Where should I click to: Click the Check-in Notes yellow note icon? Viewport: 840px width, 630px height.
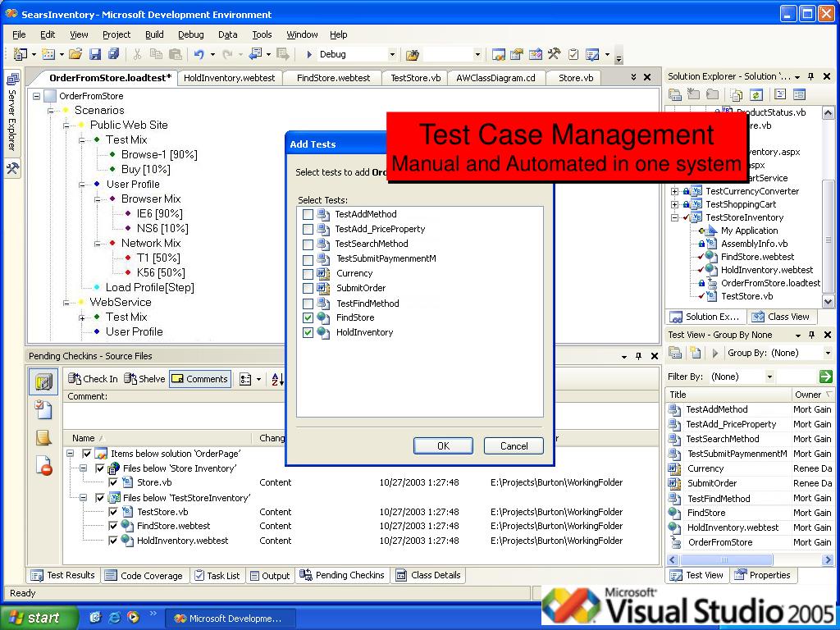coord(43,438)
